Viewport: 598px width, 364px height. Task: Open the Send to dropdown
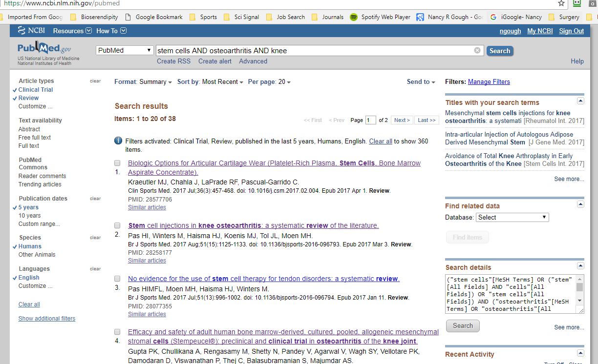(421, 82)
